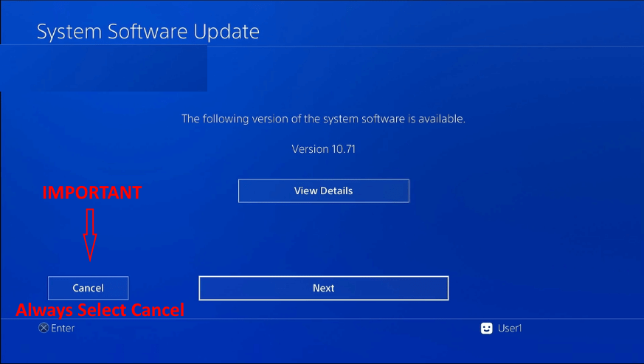This screenshot has width=644, height=364.
Task: Click the Version 10.71 text
Action: point(324,149)
